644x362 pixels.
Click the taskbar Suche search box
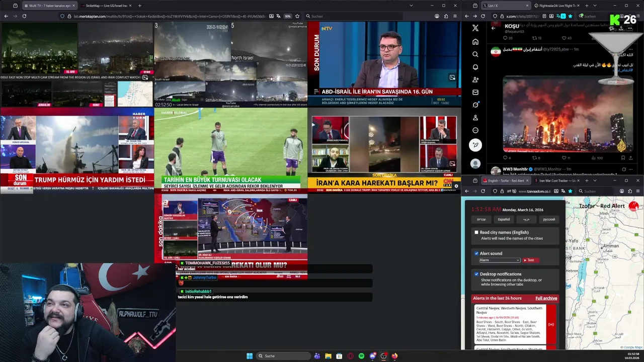click(283, 356)
